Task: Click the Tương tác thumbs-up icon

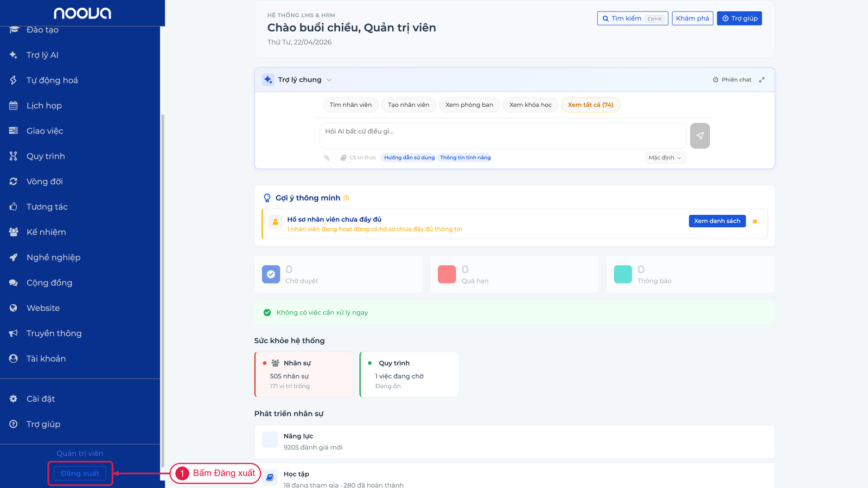Action: click(14, 207)
